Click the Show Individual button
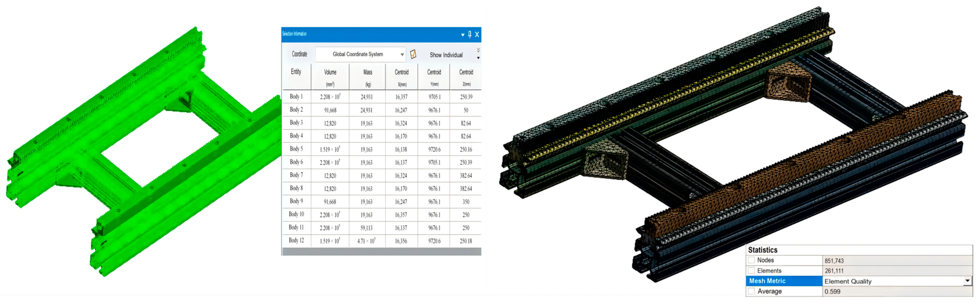 click(x=446, y=55)
